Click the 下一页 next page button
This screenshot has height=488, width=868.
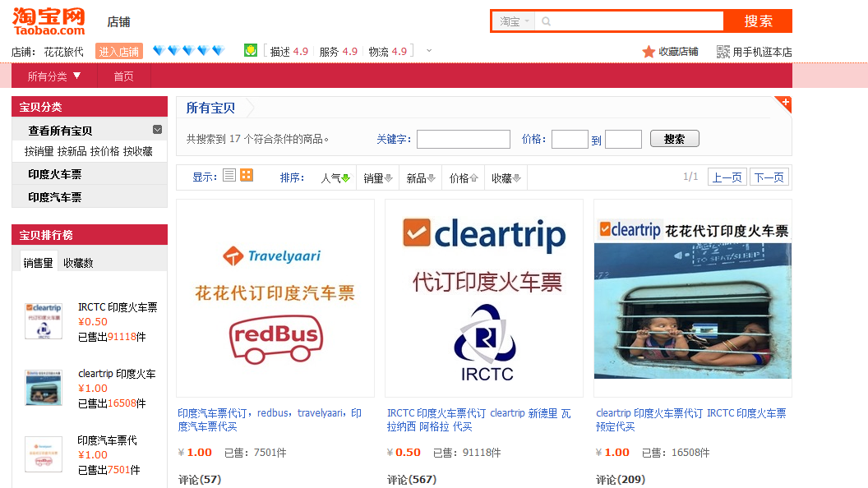[769, 177]
